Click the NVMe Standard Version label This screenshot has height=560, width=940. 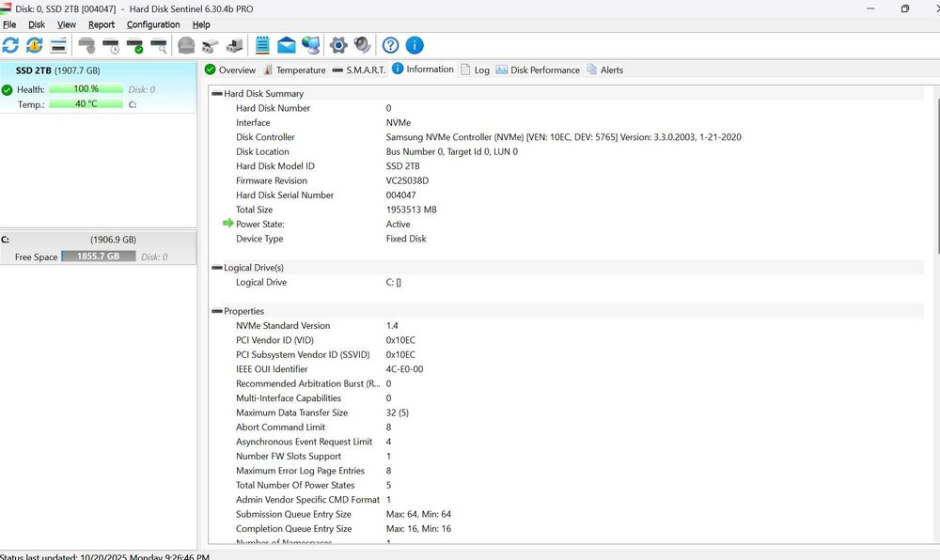(283, 326)
